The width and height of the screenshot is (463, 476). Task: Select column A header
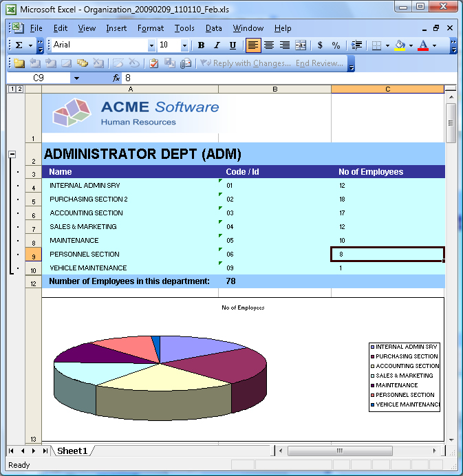pyautogui.click(x=130, y=89)
